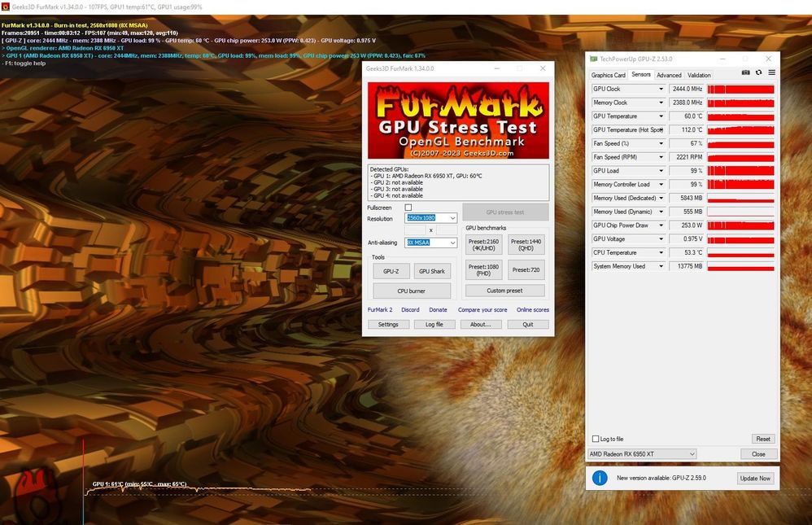Open the GPU Voltage sensor dropdown
Viewport: 812px width, 525px height.
661,239
